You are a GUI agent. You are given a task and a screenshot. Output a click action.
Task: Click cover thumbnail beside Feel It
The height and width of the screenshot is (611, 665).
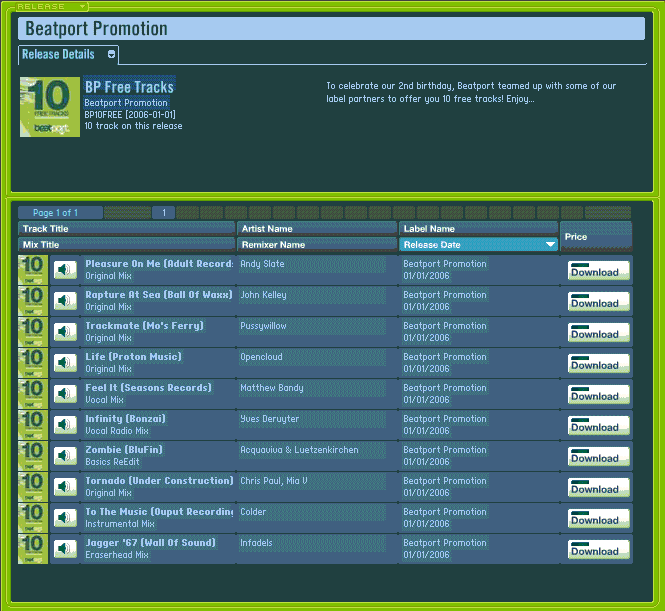click(x=33, y=393)
